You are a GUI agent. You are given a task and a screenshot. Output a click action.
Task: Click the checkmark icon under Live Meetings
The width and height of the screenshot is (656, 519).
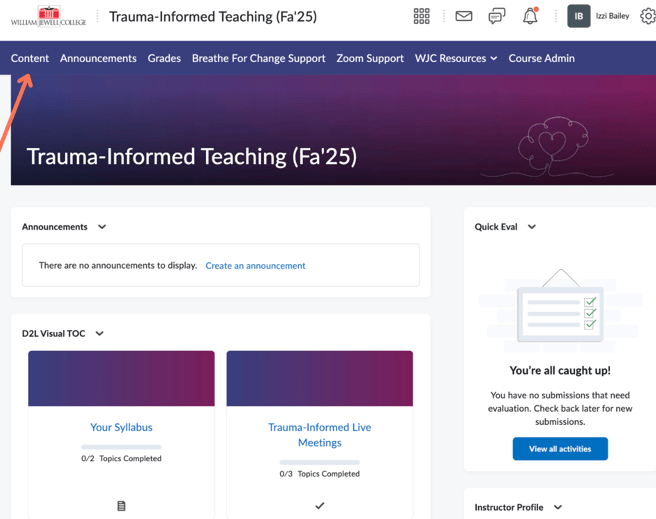(x=320, y=506)
